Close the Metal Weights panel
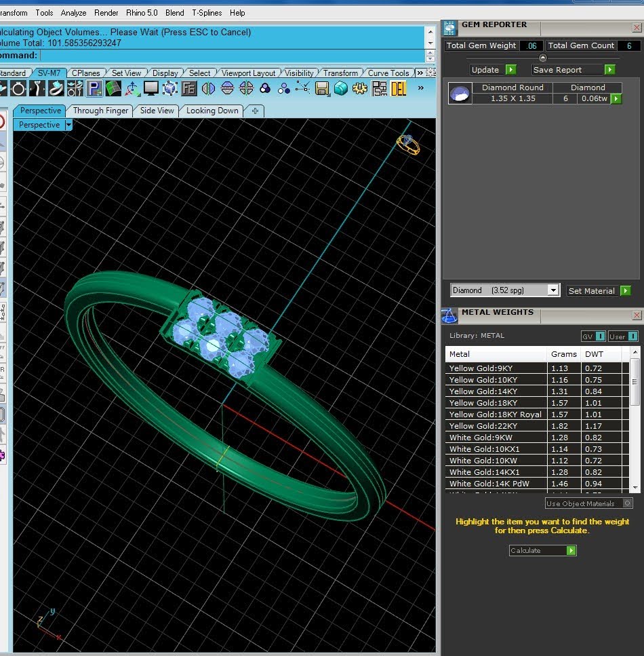The height and width of the screenshot is (656, 644). 637,315
